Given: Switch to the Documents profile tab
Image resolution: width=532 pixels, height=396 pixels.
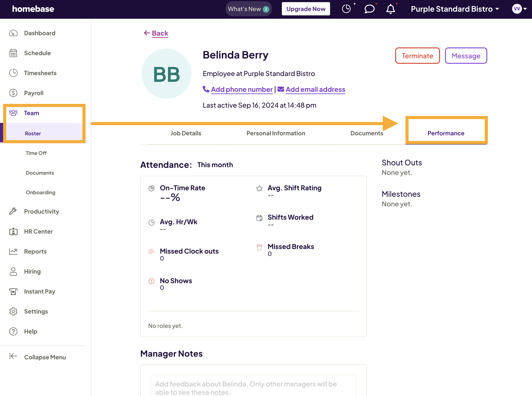Looking at the screenshot, I should coord(367,133).
